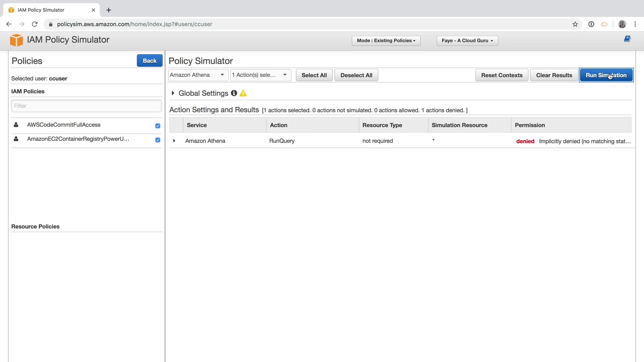Expand the Global Settings section
This screenshot has height=362, width=644.
coord(173,93)
